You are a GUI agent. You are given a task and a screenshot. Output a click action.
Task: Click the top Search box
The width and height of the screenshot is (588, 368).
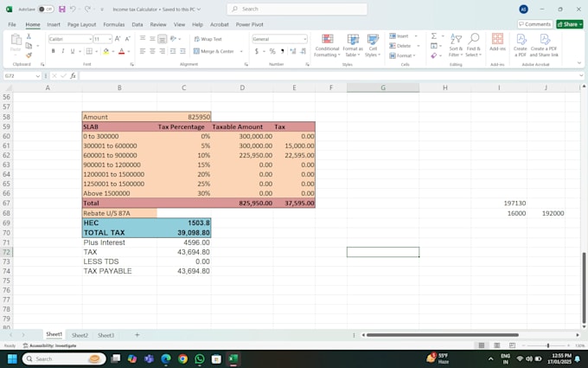(x=297, y=9)
